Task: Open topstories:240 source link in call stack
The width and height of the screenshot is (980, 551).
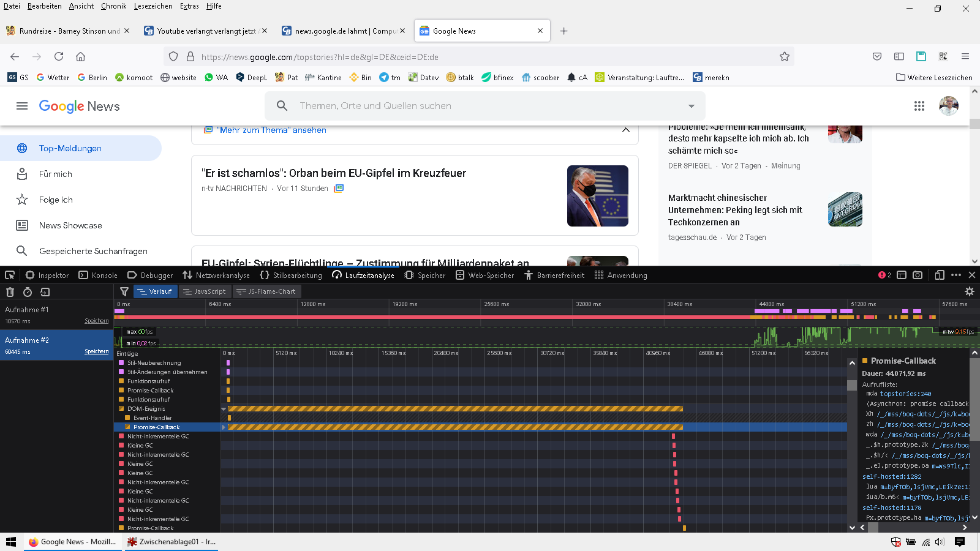Action: pos(906,394)
